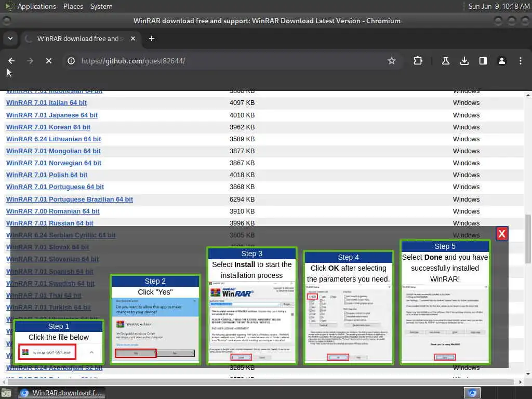Open WinRAR 7.01 Portuguese 64 bit link
The width and height of the screenshot is (532, 399).
[x=55, y=187]
